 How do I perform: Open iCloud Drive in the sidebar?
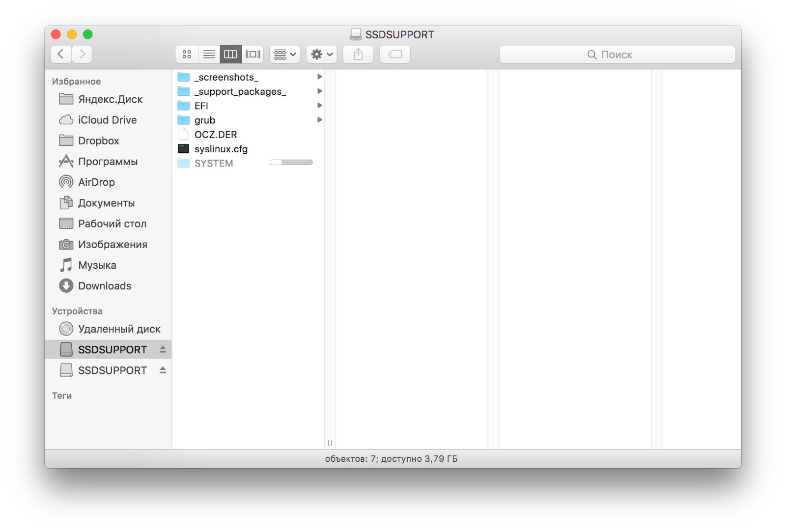(x=108, y=120)
